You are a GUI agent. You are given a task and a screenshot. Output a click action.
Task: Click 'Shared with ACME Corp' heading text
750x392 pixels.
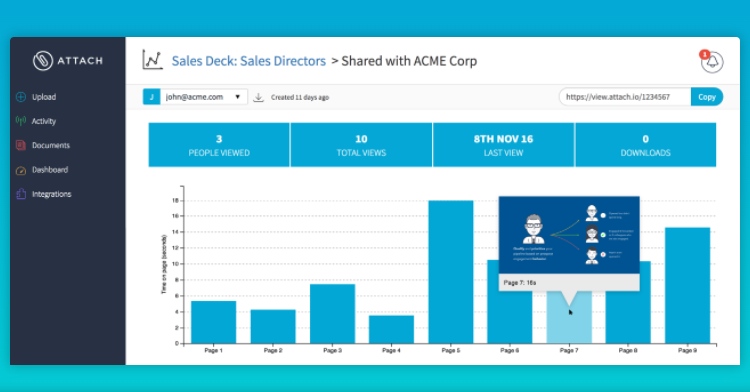pos(409,61)
